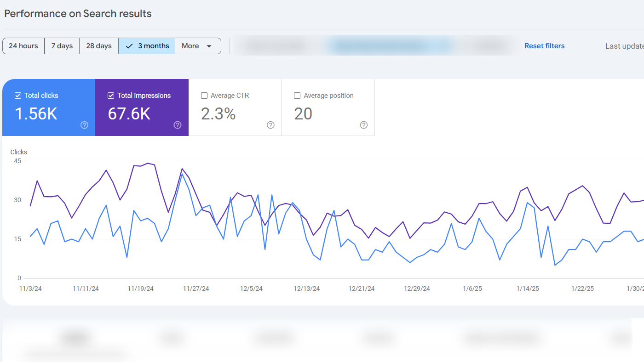Screen dimensions: 644x362
Task: Click the 12/21/24 date axis label
Action: pyautogui.click(x=362, y=289)
